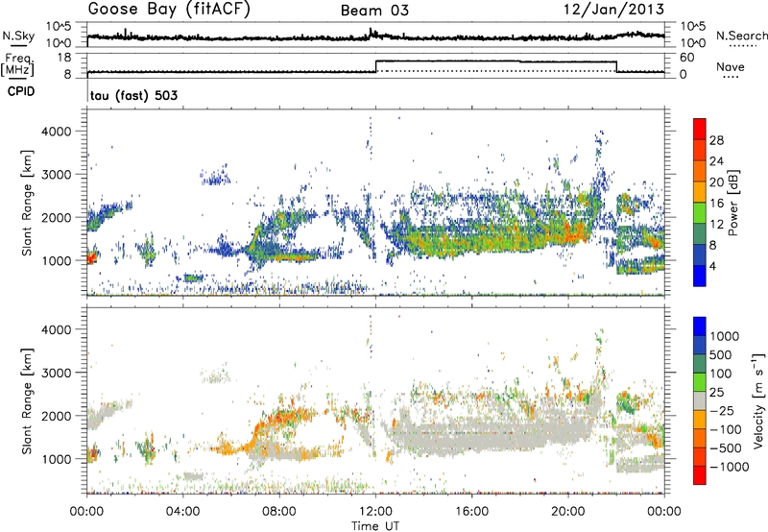Screen dimensions: 768x532
Task: Click the orange velocity band near 08:00 at 2000 km
Action: click(284, 416)
